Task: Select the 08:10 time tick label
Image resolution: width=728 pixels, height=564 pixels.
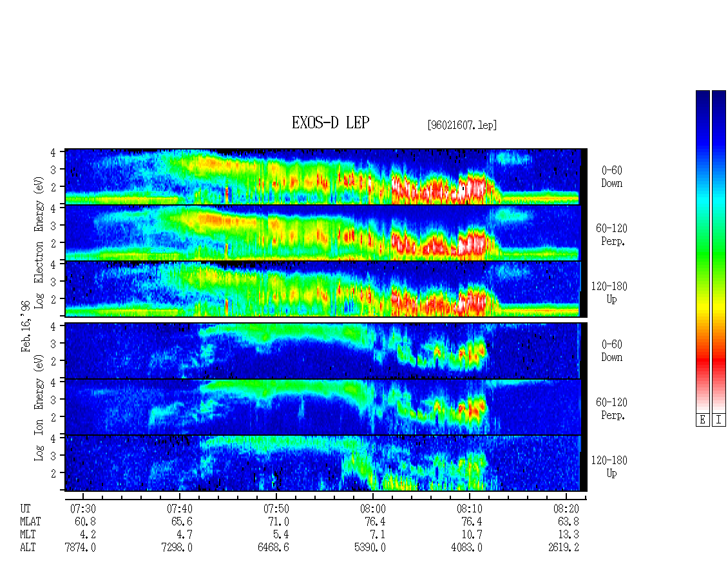Action: (470, 509)
